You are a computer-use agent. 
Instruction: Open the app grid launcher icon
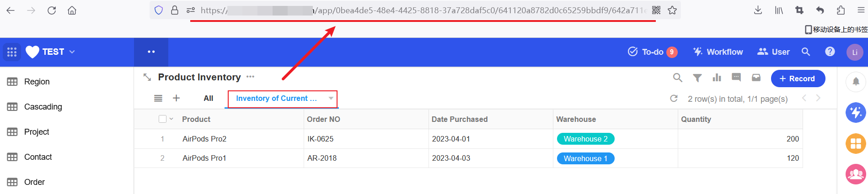(12, 52)
